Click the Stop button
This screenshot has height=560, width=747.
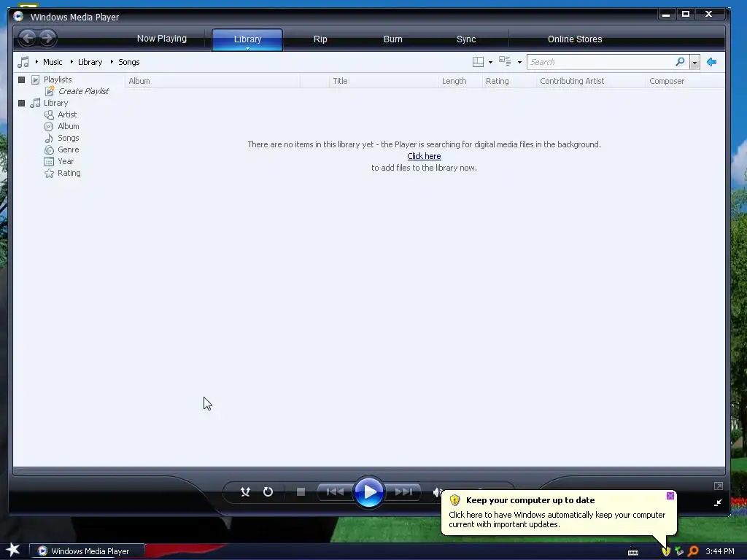[x=301, y=492]
